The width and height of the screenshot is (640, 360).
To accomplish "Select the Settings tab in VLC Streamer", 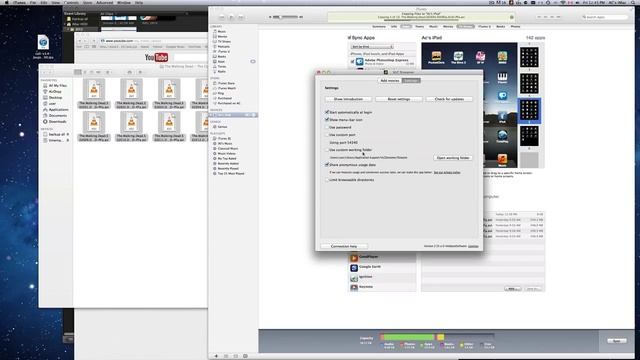I will coord(411,81).
